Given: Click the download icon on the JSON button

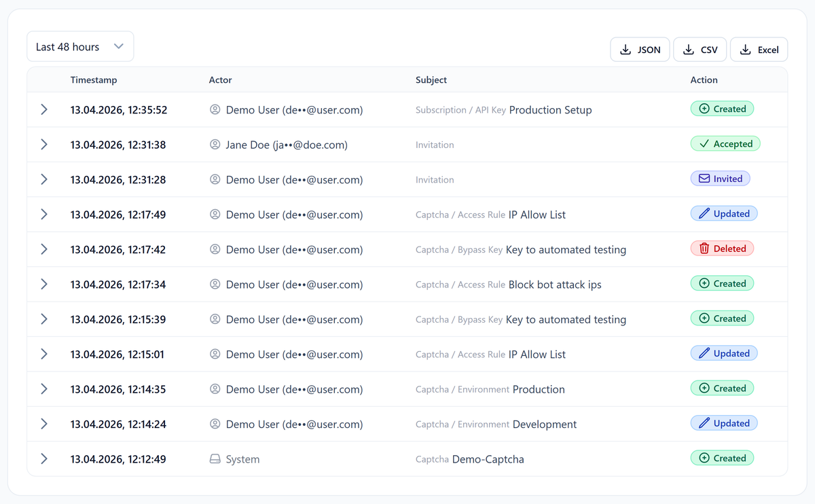Looking at the screenshot, I should 625,49.
